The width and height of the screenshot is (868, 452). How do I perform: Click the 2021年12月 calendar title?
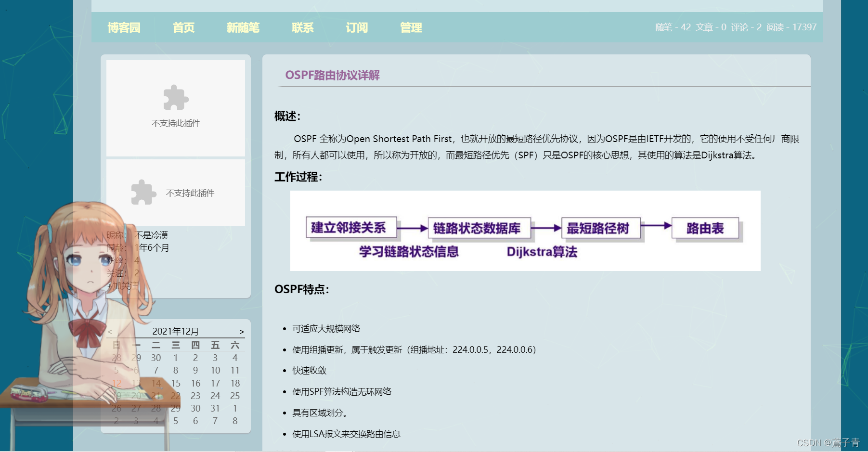[x=175, y=331]
